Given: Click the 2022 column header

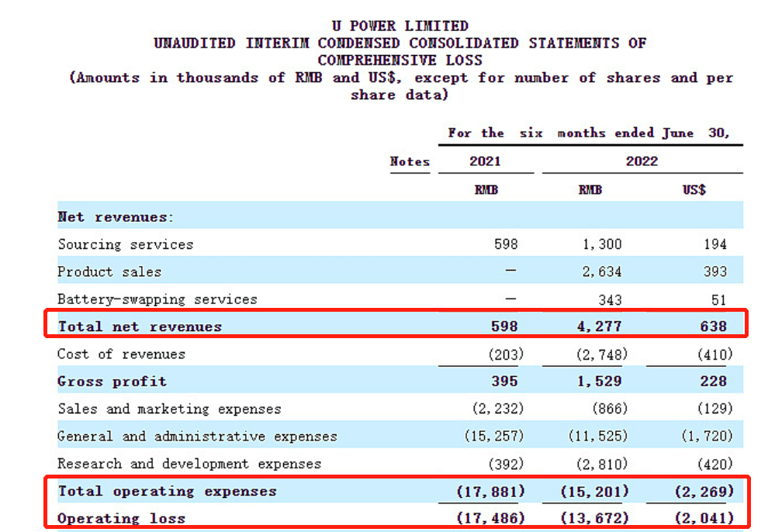Looking at the screenshot, I should 642,161.
